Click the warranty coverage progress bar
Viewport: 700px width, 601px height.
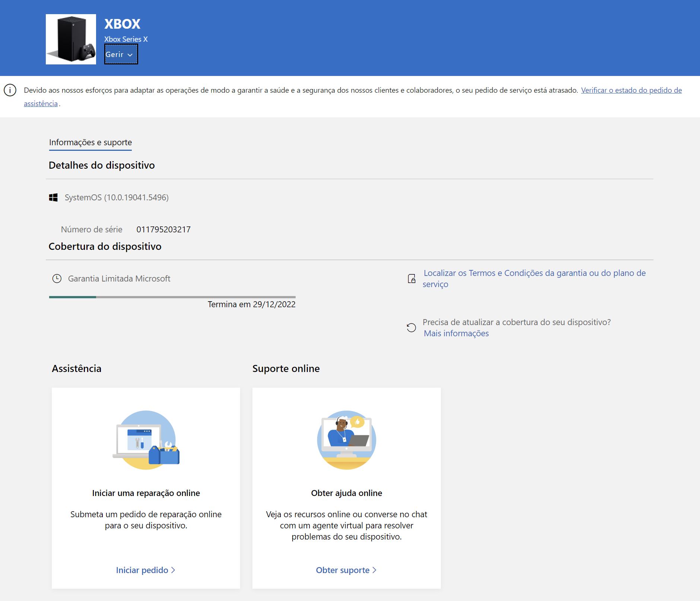[x=172, y=297]
